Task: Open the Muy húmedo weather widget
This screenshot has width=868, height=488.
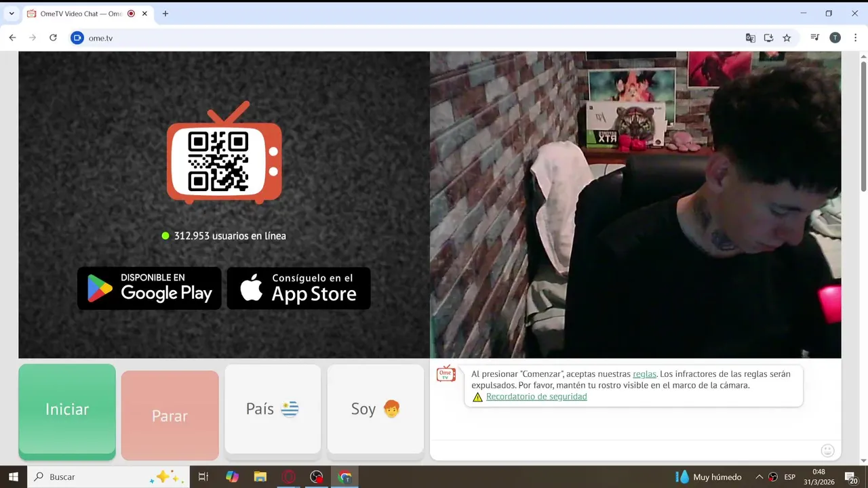Action: (x=709, y=477)
